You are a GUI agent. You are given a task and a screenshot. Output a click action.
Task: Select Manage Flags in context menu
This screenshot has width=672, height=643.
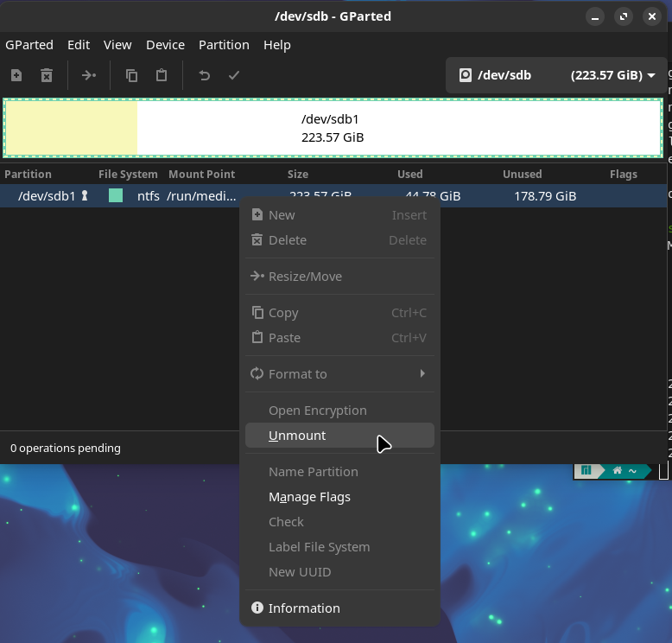pos(339,497)
